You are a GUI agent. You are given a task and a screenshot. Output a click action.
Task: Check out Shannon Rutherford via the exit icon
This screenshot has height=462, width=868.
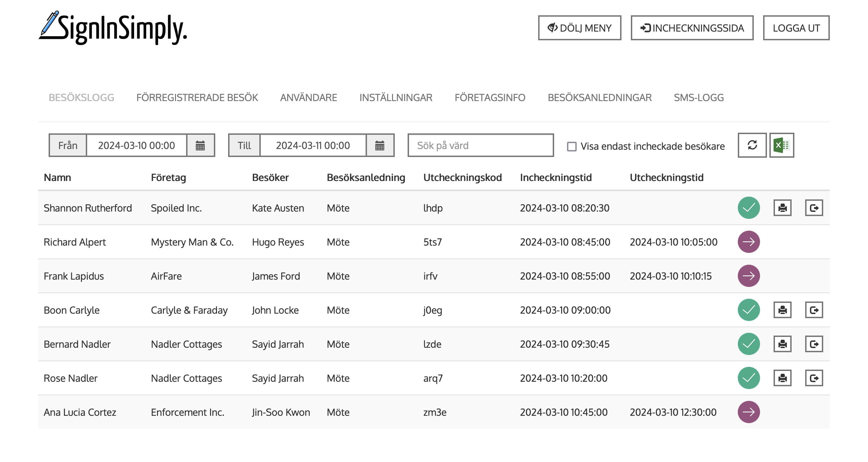point(814,208)
